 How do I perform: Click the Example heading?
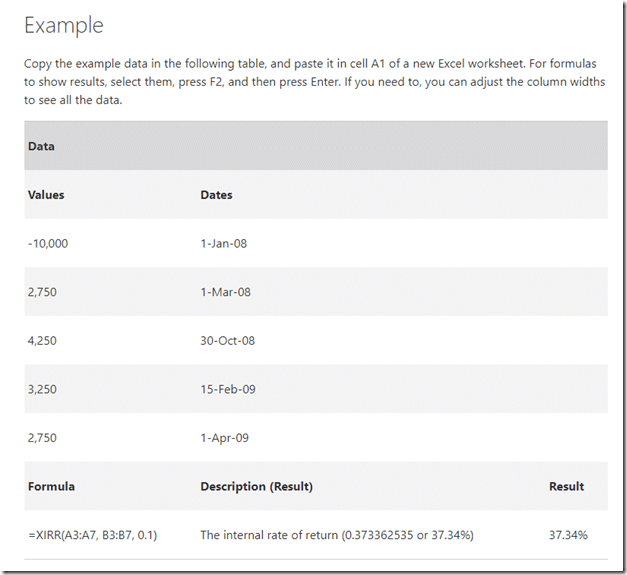[x=64, y=26]
